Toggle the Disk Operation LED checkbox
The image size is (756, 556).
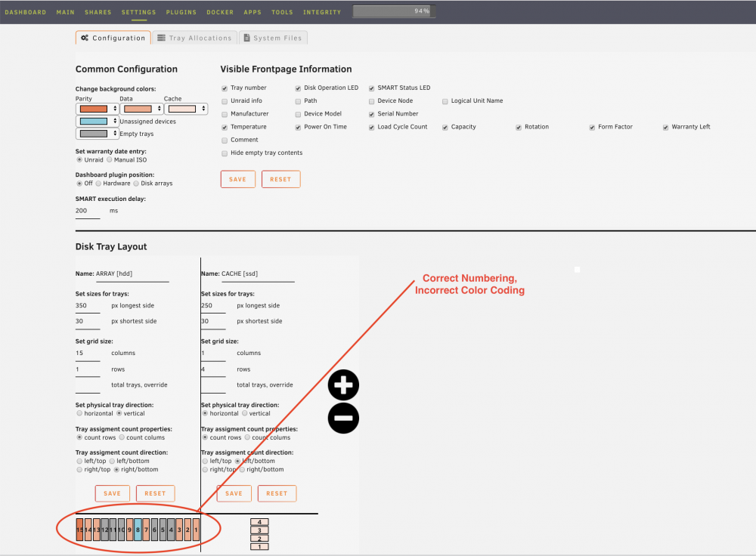pos(298,88)
